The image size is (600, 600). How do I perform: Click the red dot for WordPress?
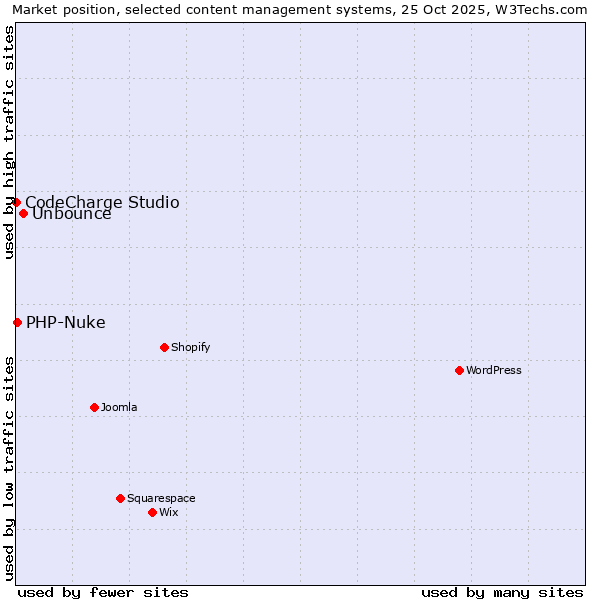click(459, 370)
